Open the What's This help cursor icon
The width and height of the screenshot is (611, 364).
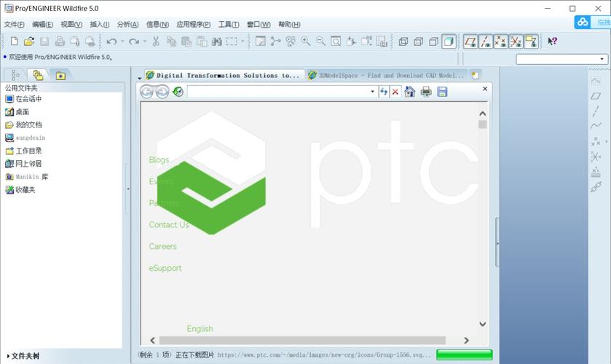552,41
